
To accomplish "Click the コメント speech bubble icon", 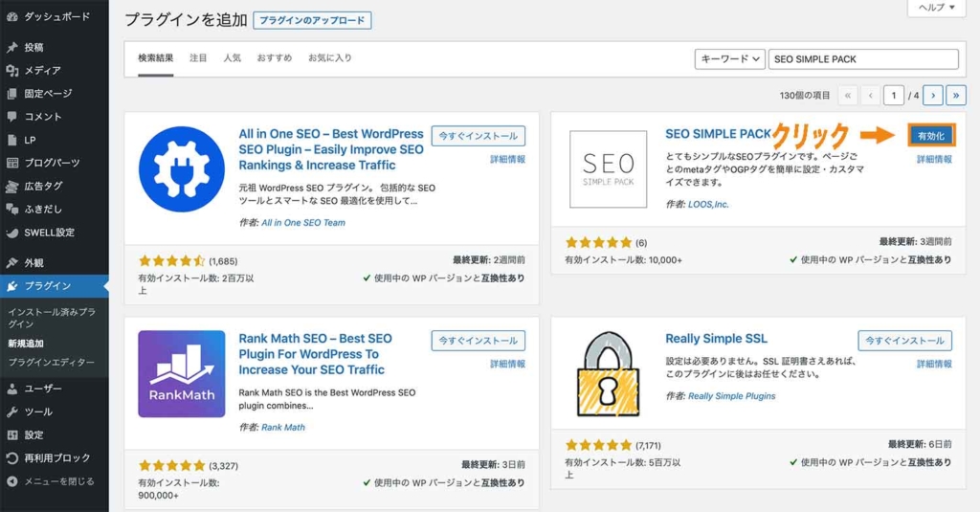I will pos(11,117).
